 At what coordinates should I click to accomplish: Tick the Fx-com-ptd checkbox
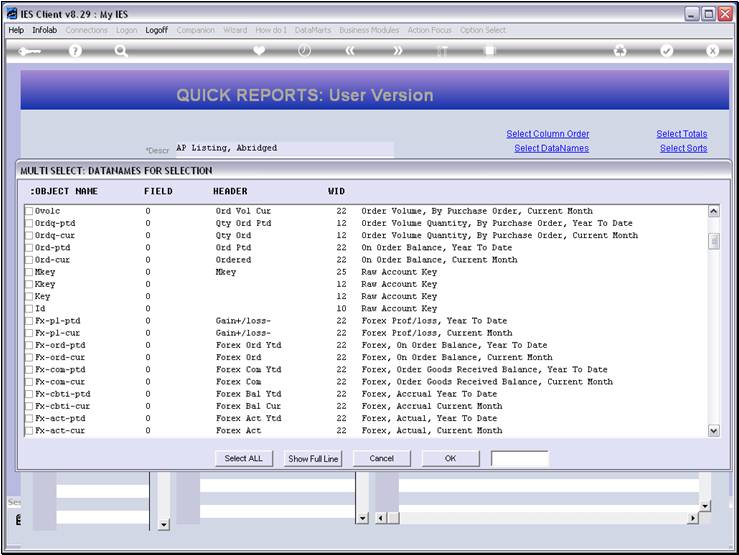[29, 370]
